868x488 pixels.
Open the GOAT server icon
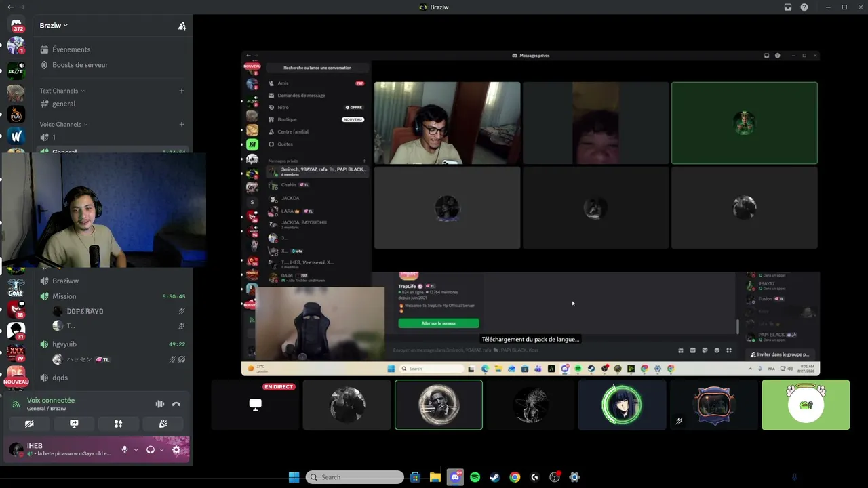pyautogui.click(x=16, y=288)
